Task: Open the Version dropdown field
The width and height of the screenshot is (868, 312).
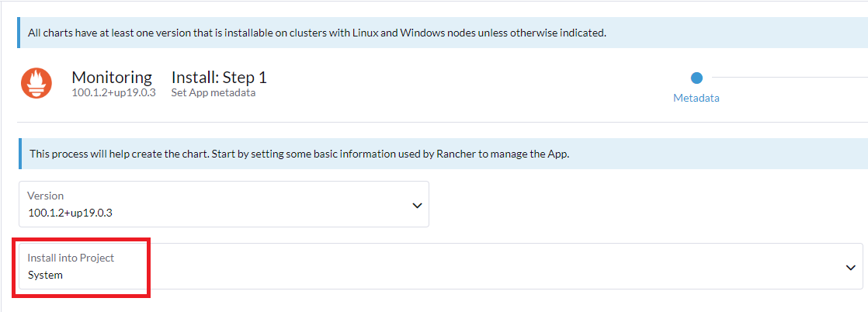Action: [224, 205]
